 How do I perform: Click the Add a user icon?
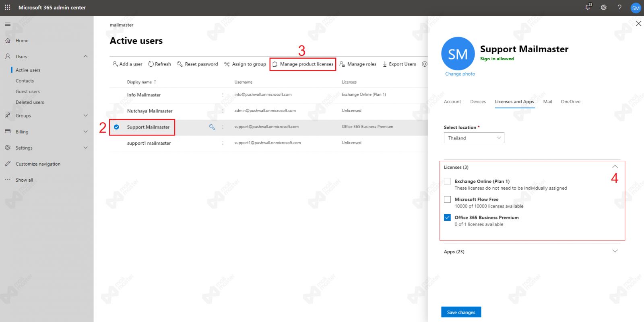pyautogui.click(x=115, y=64)
